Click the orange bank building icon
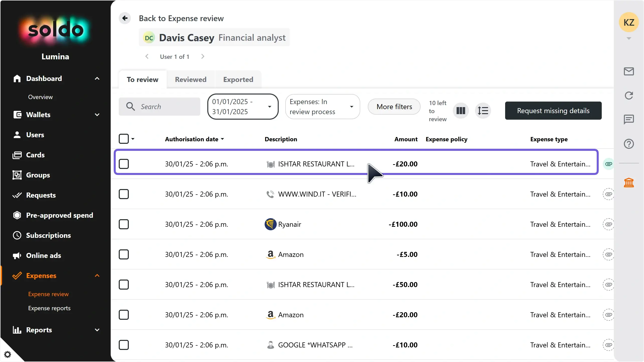The height and width of the screenshot is (362, 644). [629, 183]
